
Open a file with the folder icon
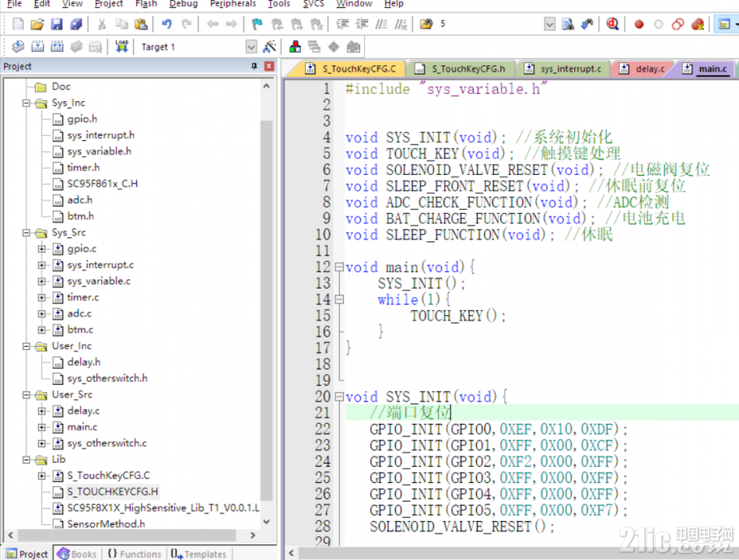click(x=37, y=24)
